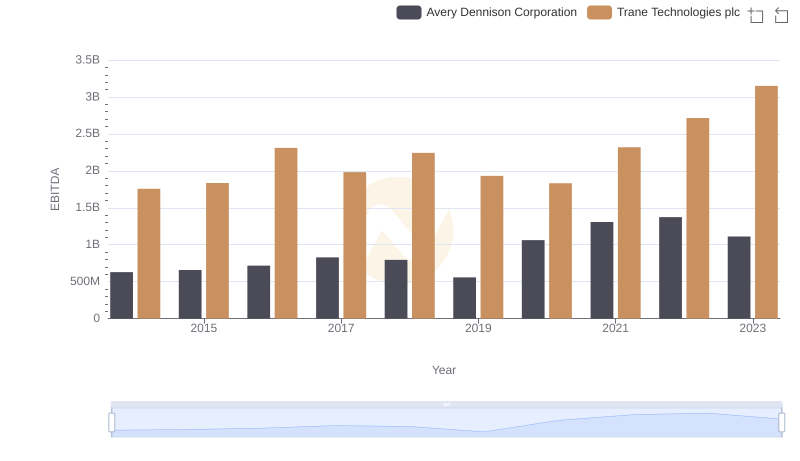The image size is (800, 461).
Task: Click the 3B y-axis label
Action: click(93, 97)
